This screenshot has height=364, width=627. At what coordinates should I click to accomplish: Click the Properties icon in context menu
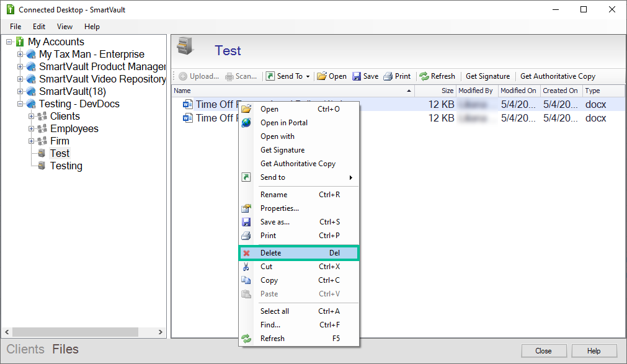click(x=246, y=208)
